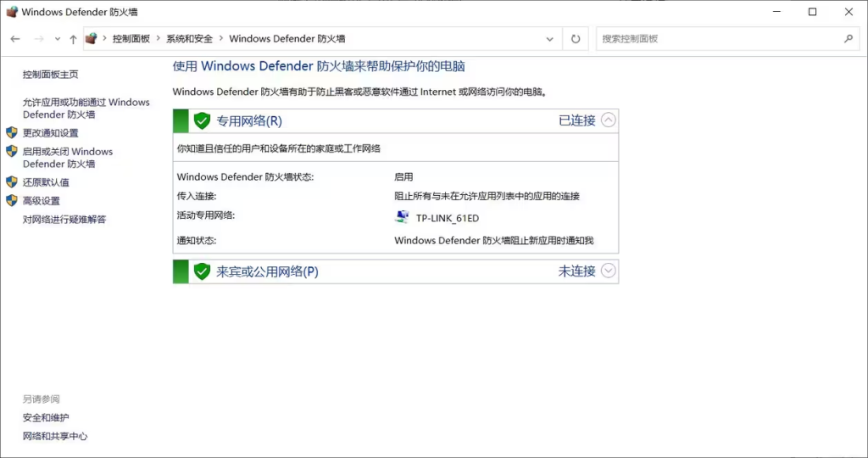This screenshot has height=458, width=868.
Task: Maximize the firewall window
Action: coord(812,12)
